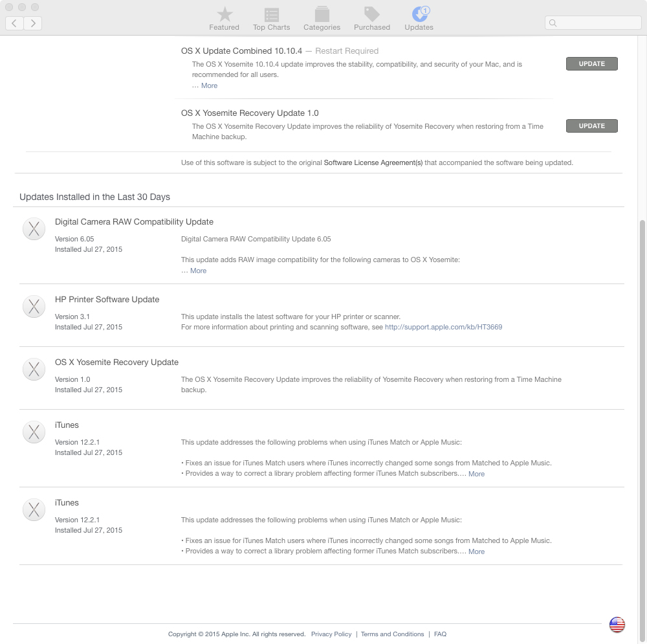Viewport: 647px width, 644px height.
Task: Open Software License Agreement(s) link
Action: [373, 162]
